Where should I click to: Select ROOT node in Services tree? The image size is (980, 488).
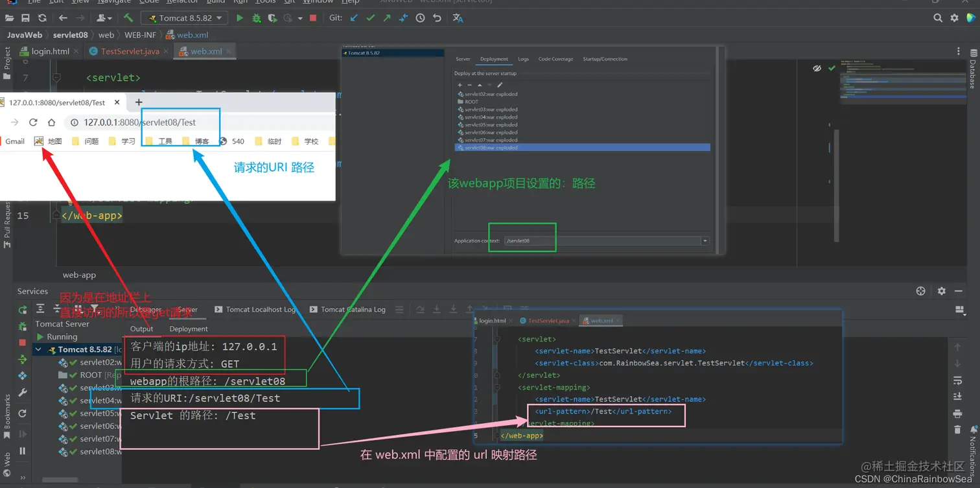click(91, 375)
